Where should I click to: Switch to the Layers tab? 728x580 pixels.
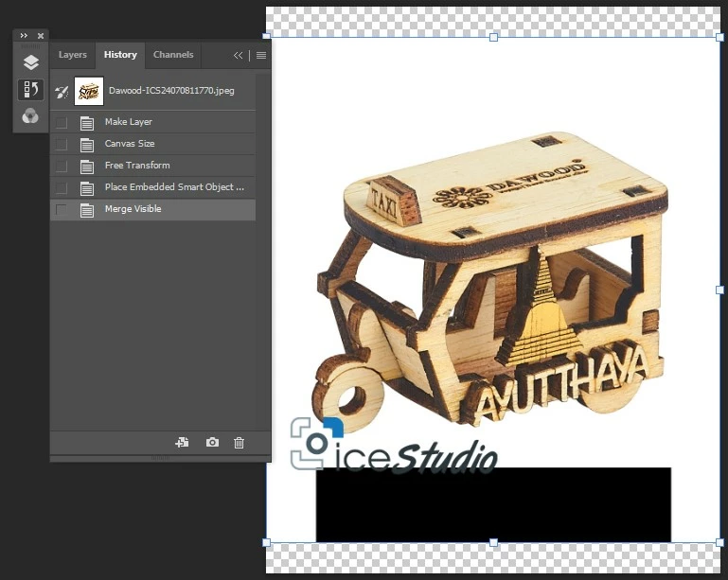(x=73, y=54)
